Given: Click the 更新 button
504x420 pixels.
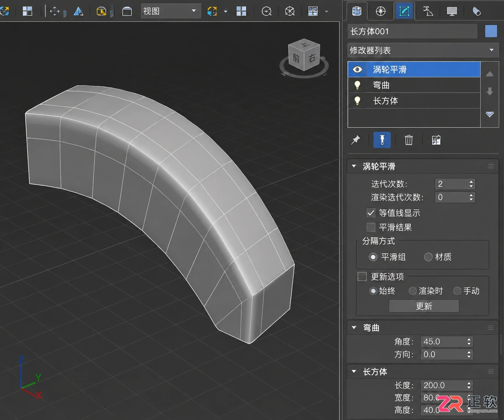Looking at the screenshot, I should 424,306.
